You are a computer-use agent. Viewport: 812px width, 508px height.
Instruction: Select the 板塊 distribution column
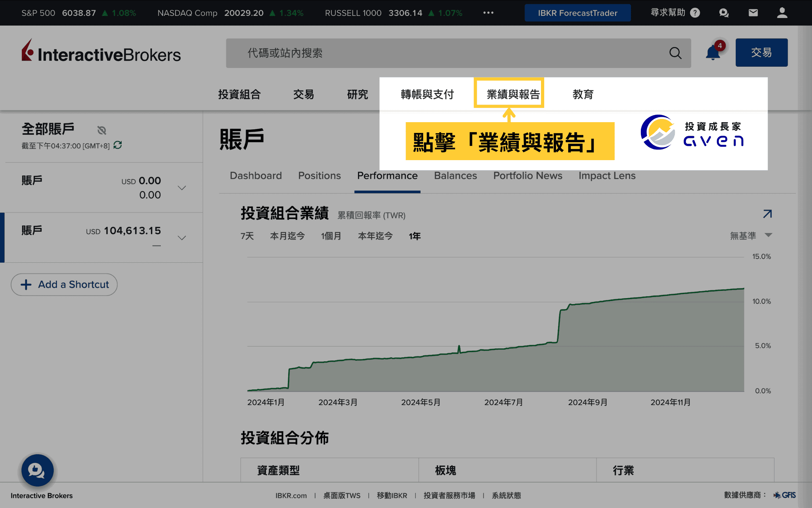[x=507, y=470]
